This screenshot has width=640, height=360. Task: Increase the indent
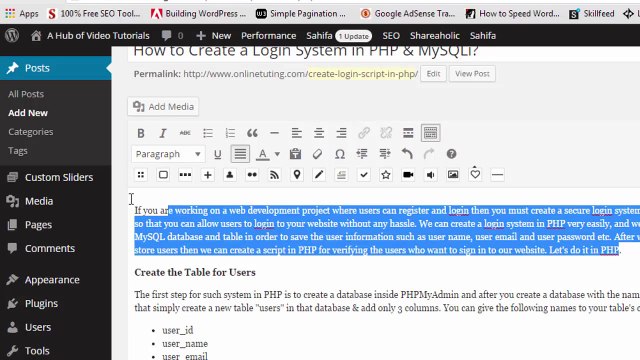click(384, 154)
